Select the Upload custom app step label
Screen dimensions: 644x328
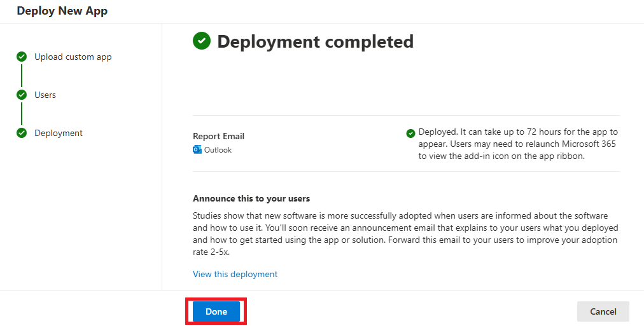[x=73, y=57]
